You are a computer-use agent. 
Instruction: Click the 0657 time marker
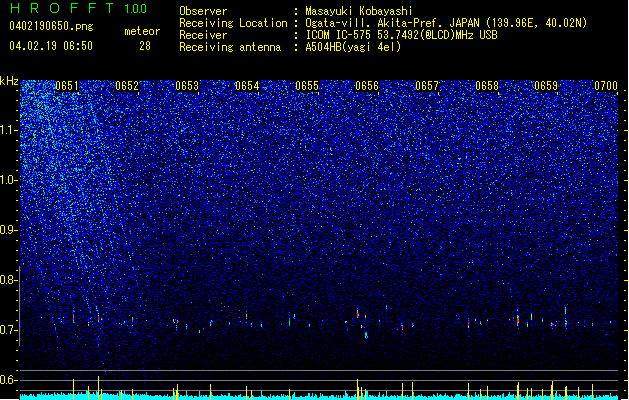tap(427, 86)
